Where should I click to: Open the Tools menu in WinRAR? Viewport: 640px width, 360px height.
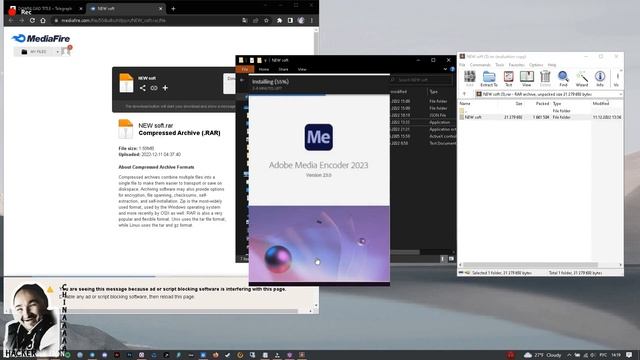point(500,65)
